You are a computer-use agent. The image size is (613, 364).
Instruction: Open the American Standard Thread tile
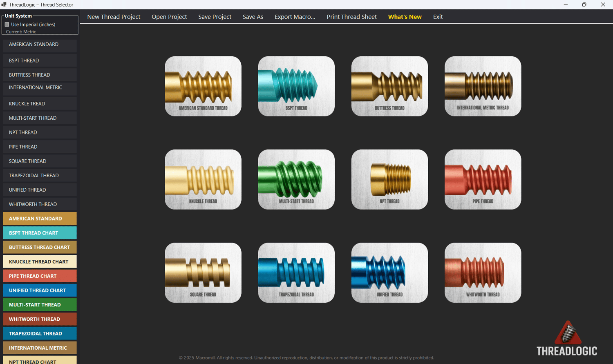(203, 86)
